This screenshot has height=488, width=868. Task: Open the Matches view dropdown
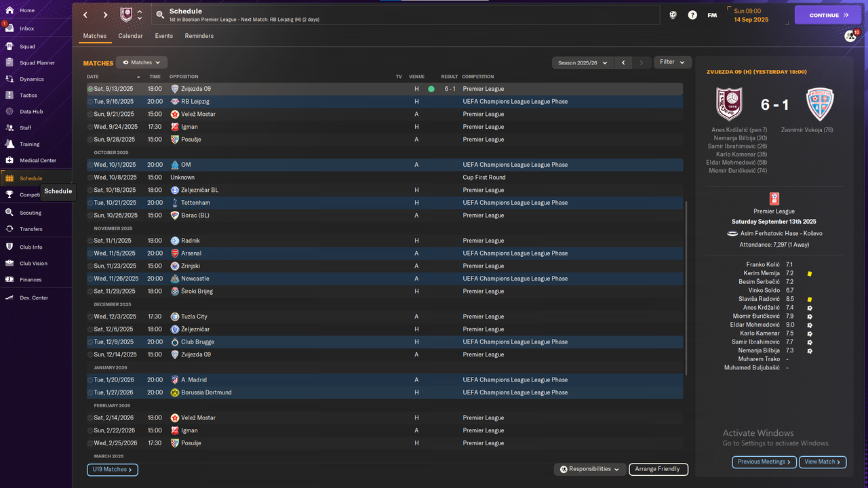142,62
